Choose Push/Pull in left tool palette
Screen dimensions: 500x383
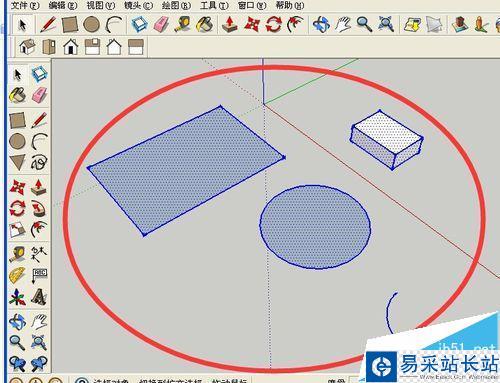tap(39, 187)
